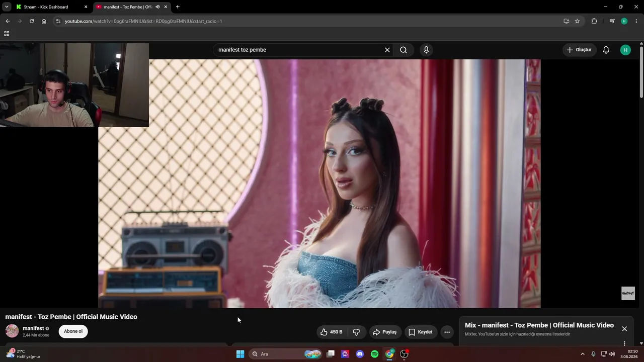Open the media controls in Chrome toolbar

[612, 21]
